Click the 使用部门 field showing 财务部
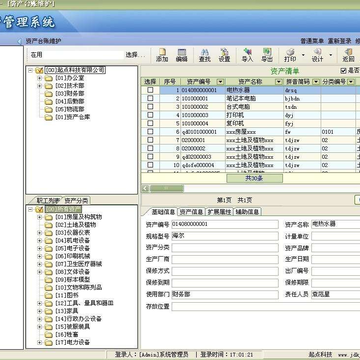360x360 pixels. tap(225, 295)
